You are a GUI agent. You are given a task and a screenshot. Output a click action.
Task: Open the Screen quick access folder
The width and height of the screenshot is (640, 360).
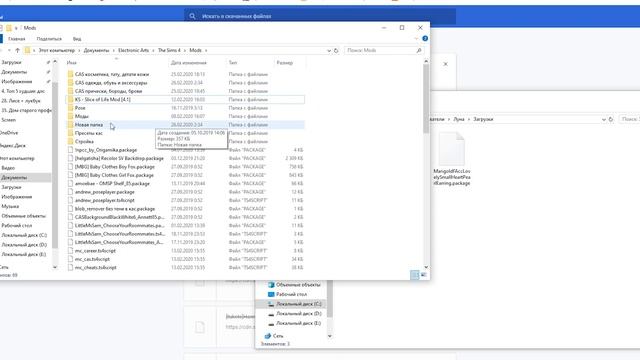pos(9,120)
